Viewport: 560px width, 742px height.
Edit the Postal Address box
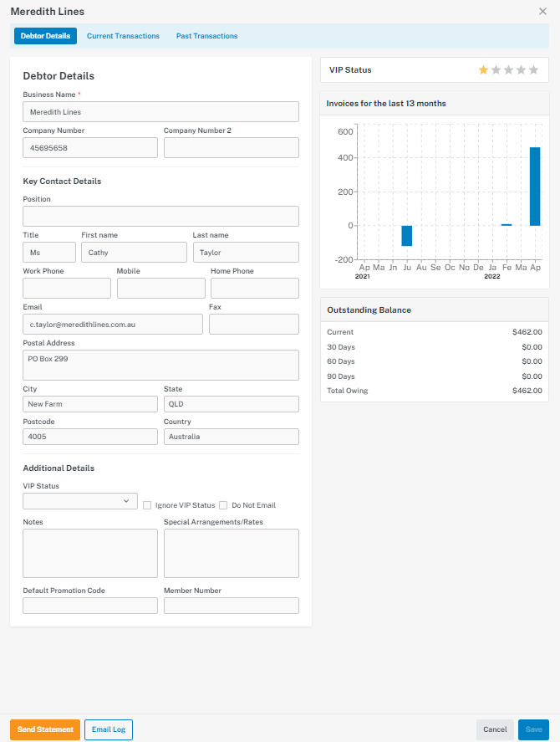(x=160, y=365)
